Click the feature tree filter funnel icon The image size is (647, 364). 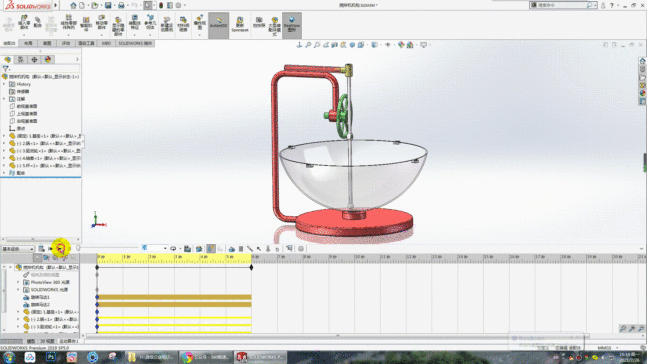(x=5, y=69)
